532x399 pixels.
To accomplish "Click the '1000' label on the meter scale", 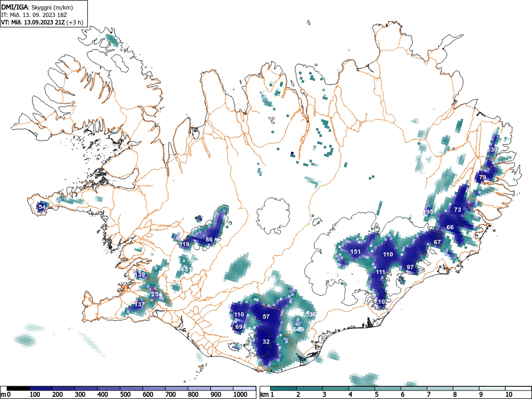I will tap(240, 395).
